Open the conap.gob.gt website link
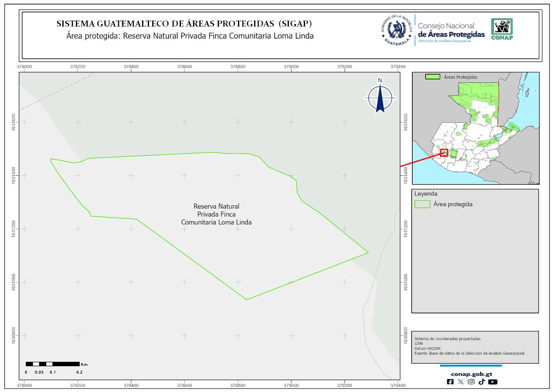Screen dimensions: 555x392 (x=471, y=374)
